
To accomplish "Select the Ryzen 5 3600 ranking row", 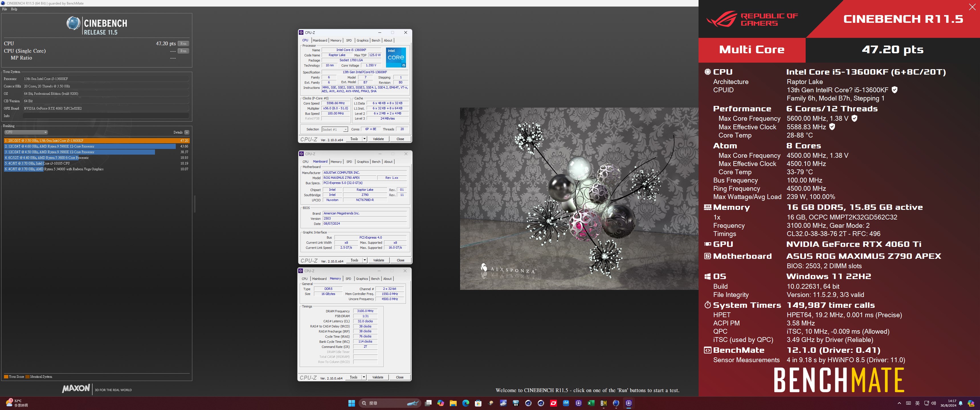I will tap(96, 157).
